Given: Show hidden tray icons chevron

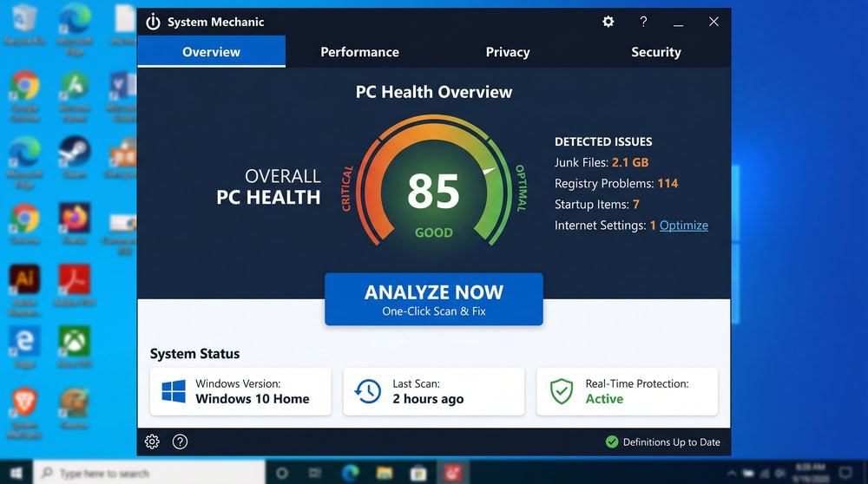Looking at the screenshot, I should pyautogui.click(x=731, y=473).
